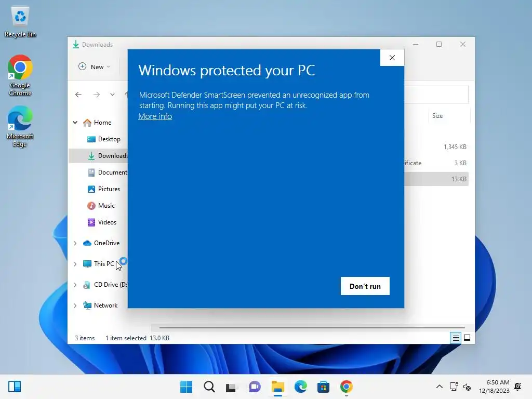Viewport: 532px width, 399px height.
Task: Open Task View on the taskbar
Action: click(232, 387)
